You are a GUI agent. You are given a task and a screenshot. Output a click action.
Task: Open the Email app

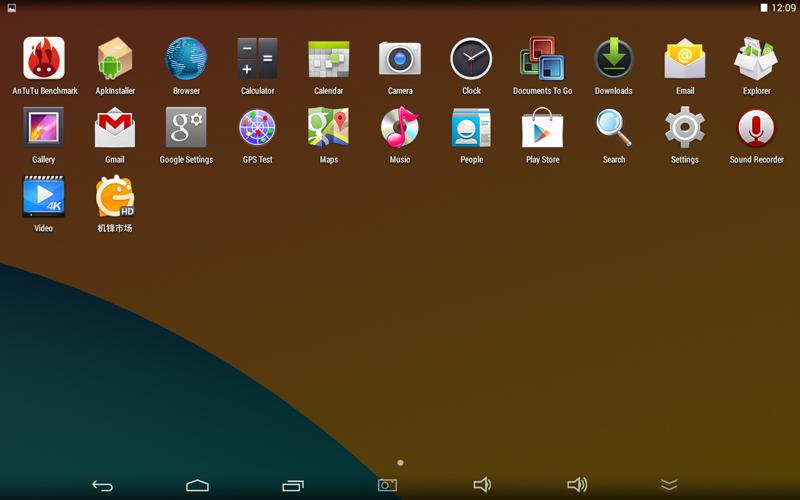[x=685, y=59]
